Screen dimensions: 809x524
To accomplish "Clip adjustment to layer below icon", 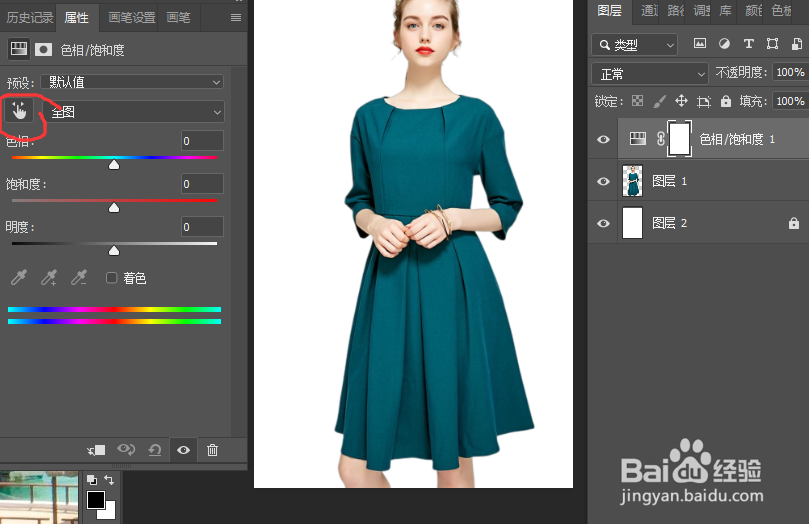I will click(x=96, y=450).
